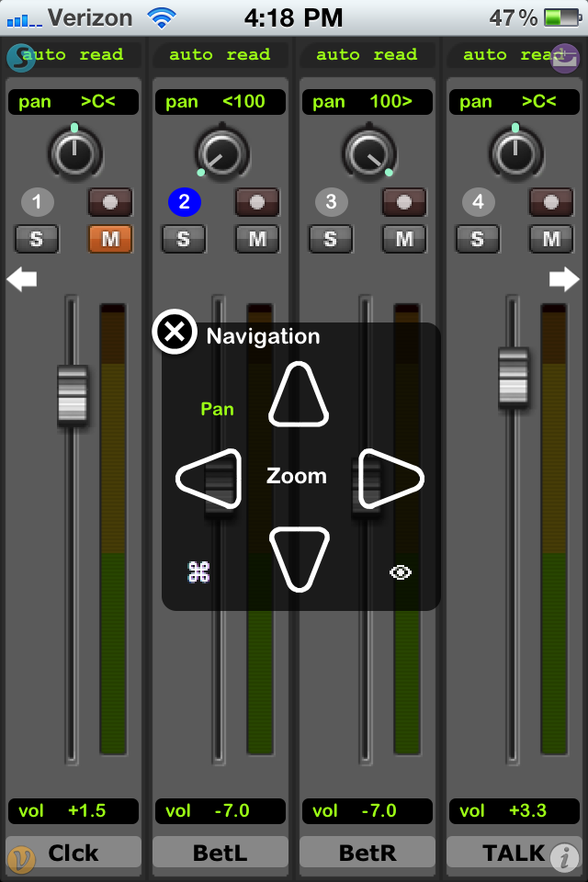Unmute track 1 Clck
588x882 pixels.
pos(110,239)
